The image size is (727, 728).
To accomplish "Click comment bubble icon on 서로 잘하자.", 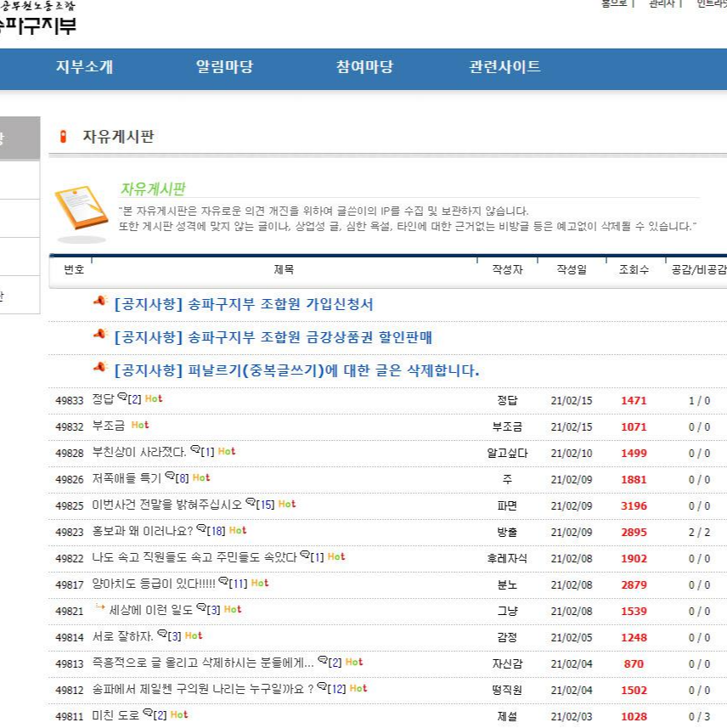I will (162, 634).
